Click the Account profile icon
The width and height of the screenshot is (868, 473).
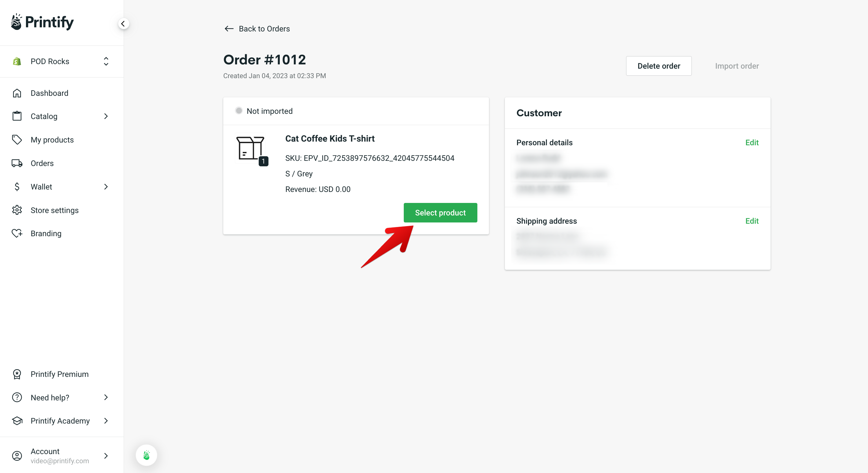tap(18, 456)
